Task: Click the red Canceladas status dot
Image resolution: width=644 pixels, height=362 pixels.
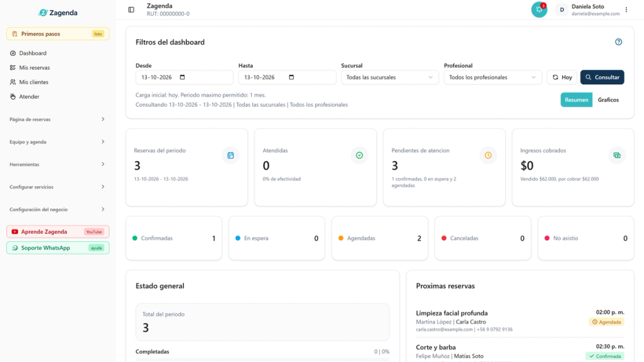Action: click(444, 238)
